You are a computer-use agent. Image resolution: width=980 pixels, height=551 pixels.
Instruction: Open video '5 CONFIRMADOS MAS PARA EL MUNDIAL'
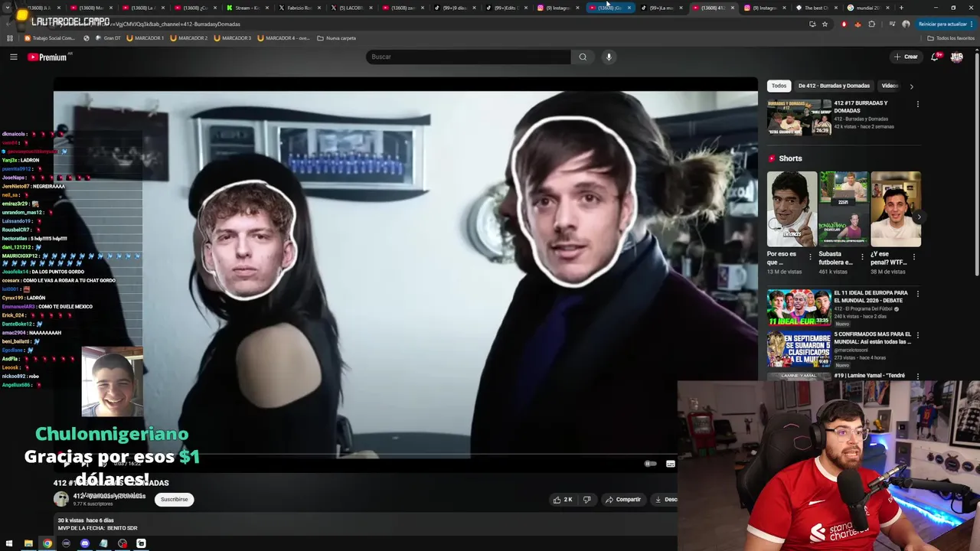tap(799, 349)
